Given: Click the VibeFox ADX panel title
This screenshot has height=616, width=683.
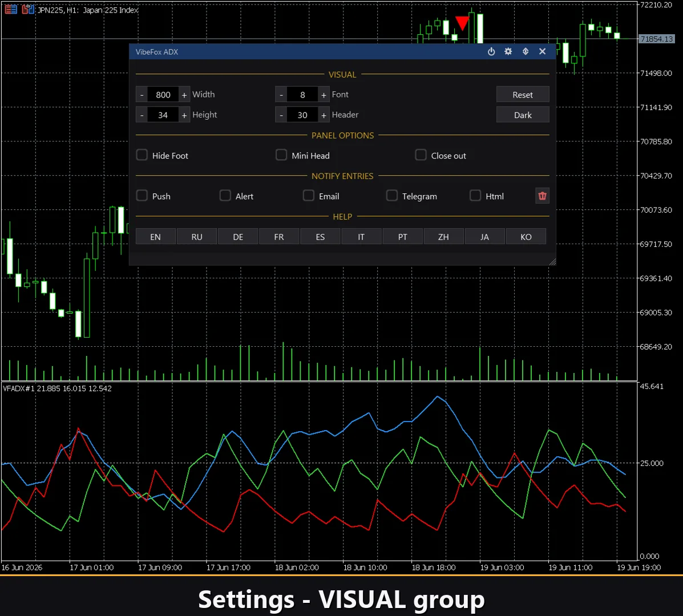Looking at the screenshot, I should (x=157, y=52).
